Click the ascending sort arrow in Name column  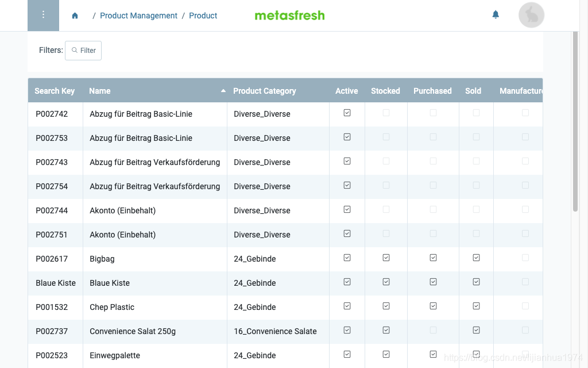(223, 91)
